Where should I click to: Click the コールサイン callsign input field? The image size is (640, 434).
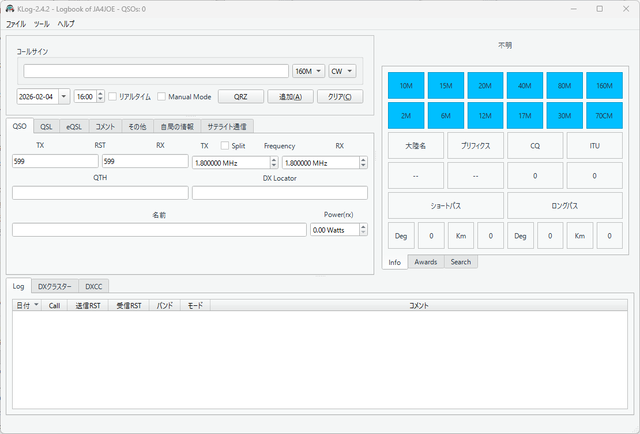click(x=156, y=71)
